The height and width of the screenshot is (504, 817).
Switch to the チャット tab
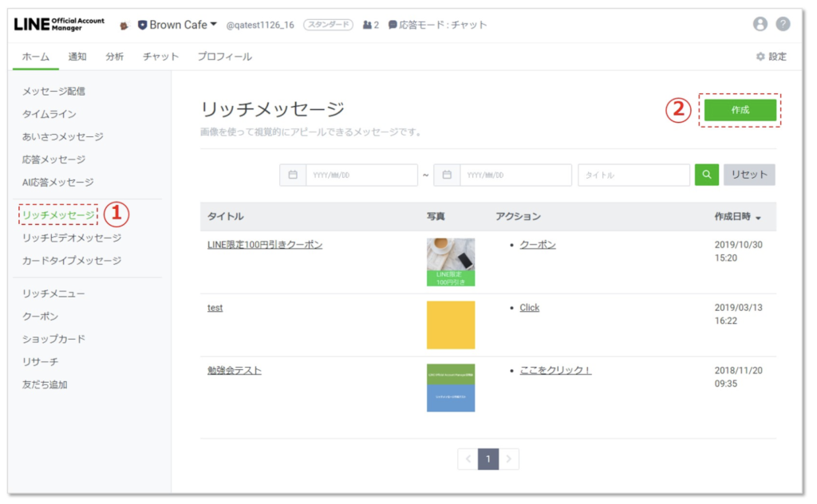point(158,57)
